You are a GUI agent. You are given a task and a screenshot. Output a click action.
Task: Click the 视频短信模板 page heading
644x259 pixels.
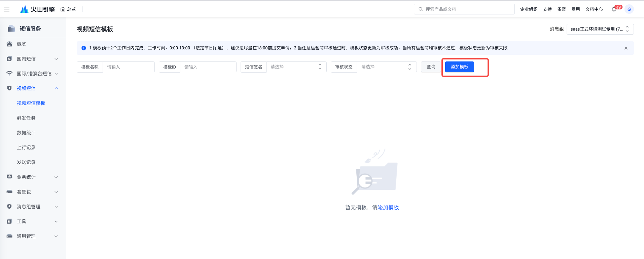click(95, 29)
